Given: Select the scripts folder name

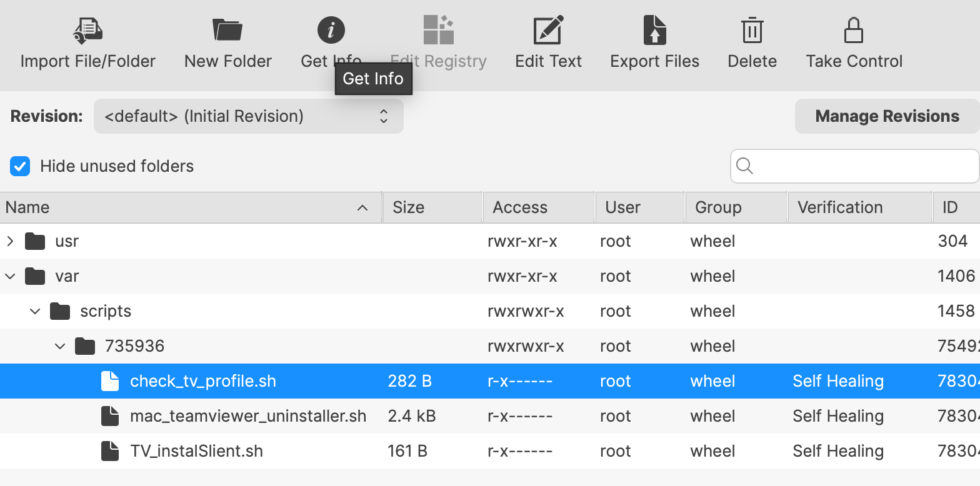Looking at the screenshot, I should click(x=106, y=311).
